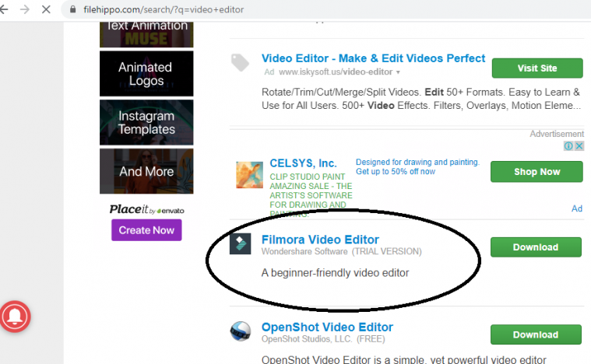Click the Filmora Video Editor app icon

240,244
